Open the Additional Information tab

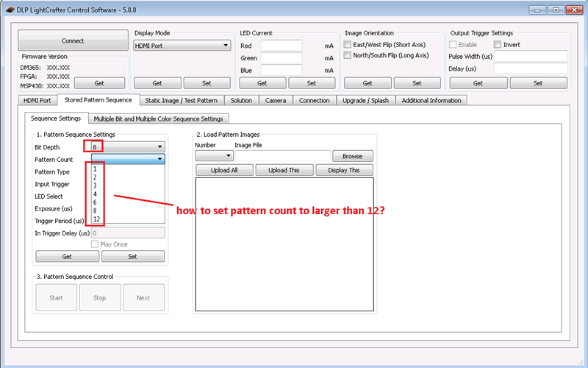coord(431,100)
